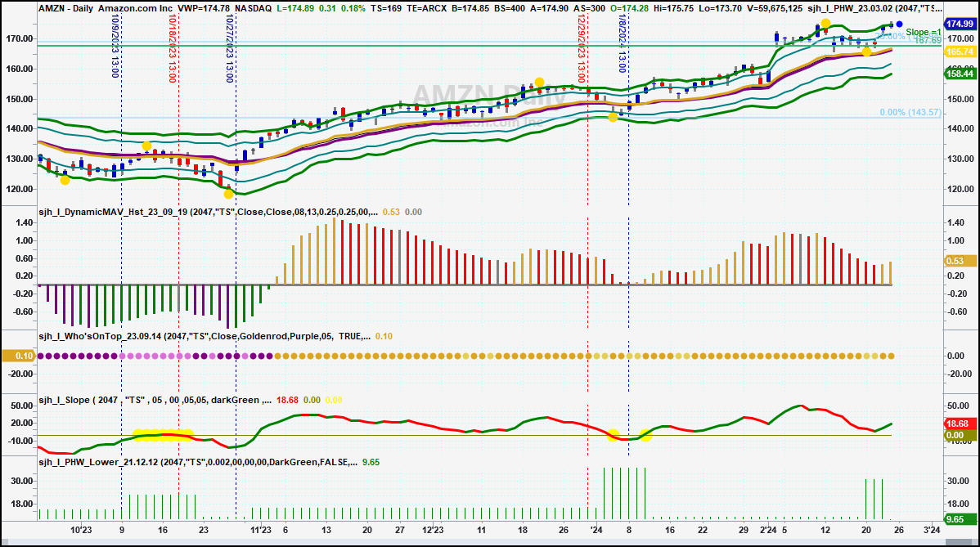Select the 10/9/2023 13:00 vertical time marker
980x547 pixels.
click(x=115, y=47)
